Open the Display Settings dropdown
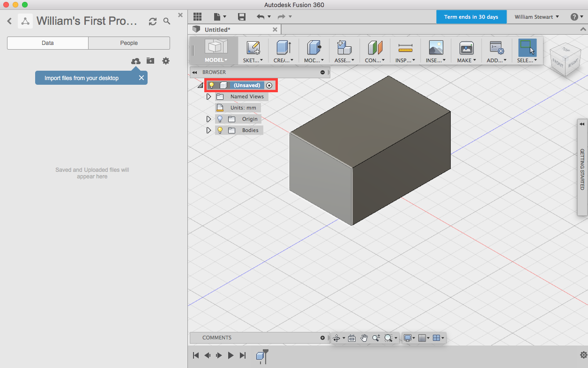The height and width of the screenshot is (368, 588). 409,338
